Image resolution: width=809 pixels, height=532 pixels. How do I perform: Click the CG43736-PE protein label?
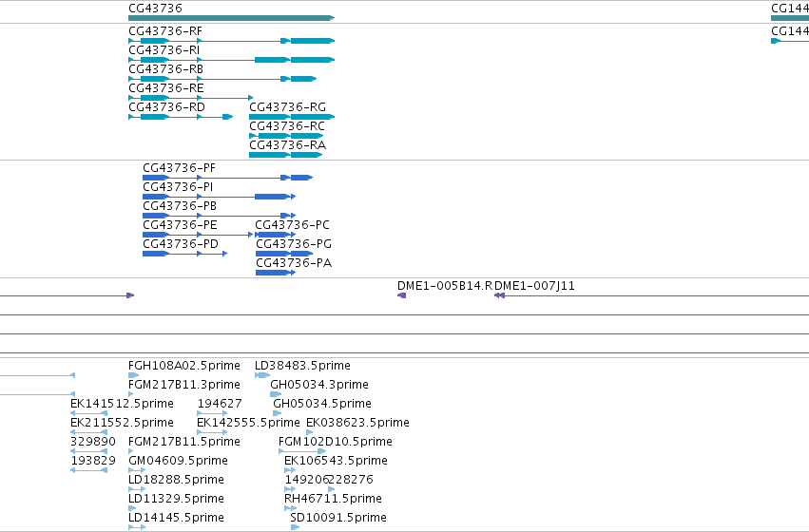click(x=180, y=226)
